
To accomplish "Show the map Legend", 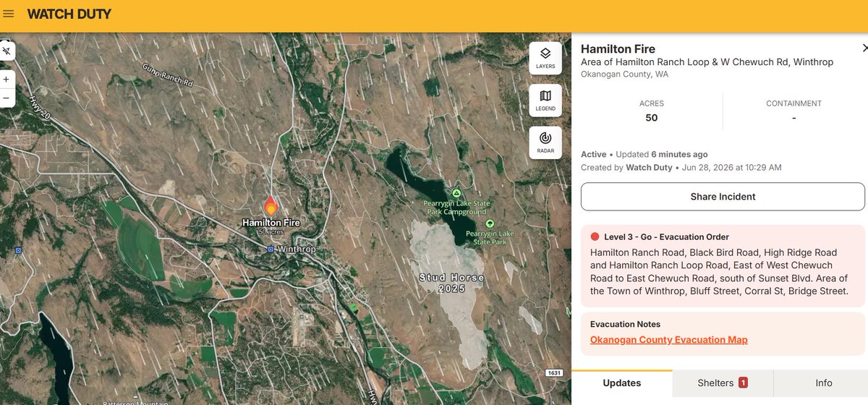I will pyautogui.click(x=545, y=101).
